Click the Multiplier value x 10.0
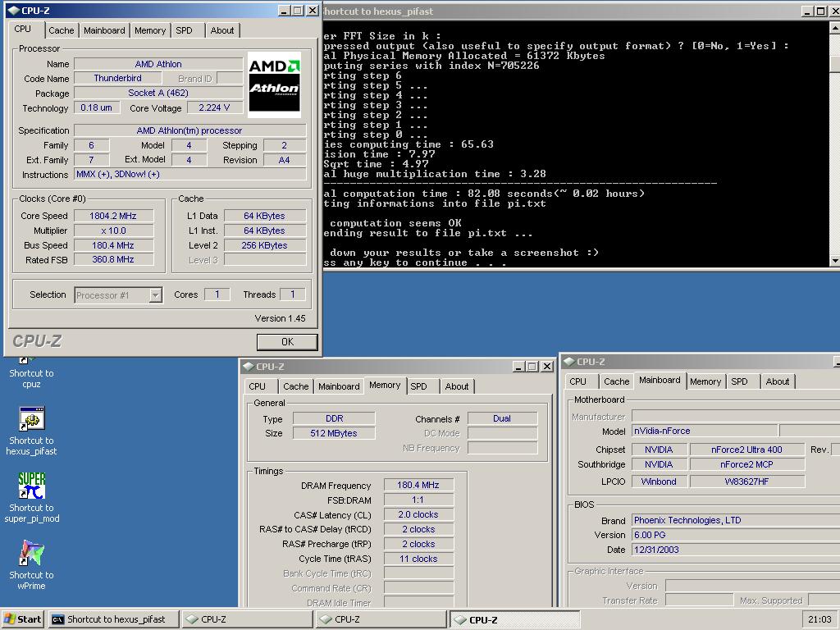The width and height of the screenshot is (840, 630). point(113,231)
